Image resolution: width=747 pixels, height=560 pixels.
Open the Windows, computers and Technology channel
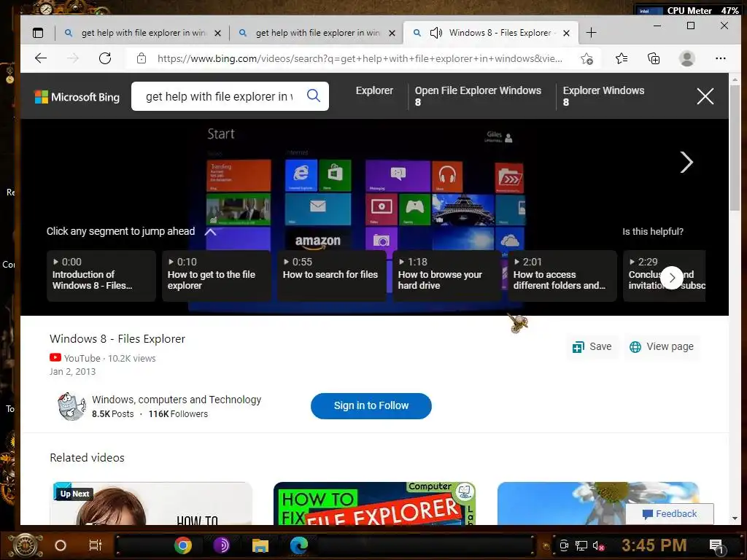[177, 400]
